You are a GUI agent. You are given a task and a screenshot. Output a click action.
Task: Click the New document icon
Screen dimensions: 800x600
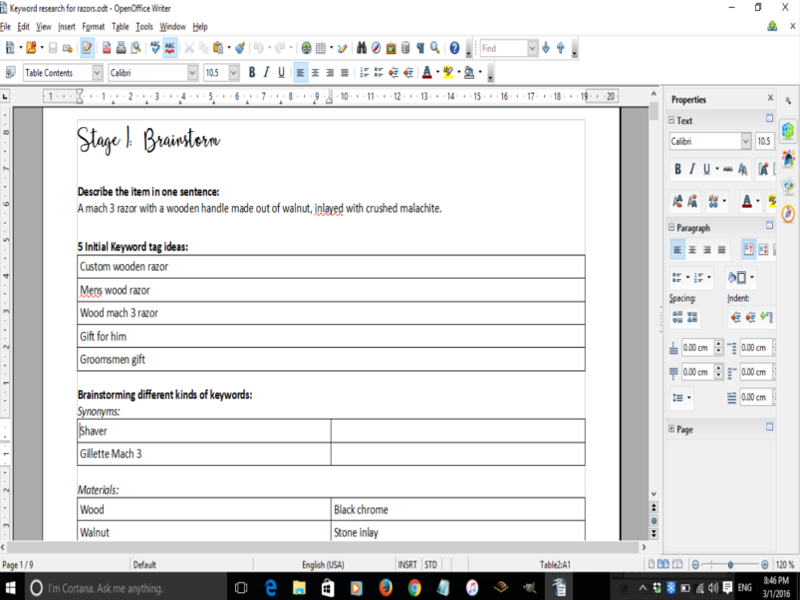[x=10, y=48]
